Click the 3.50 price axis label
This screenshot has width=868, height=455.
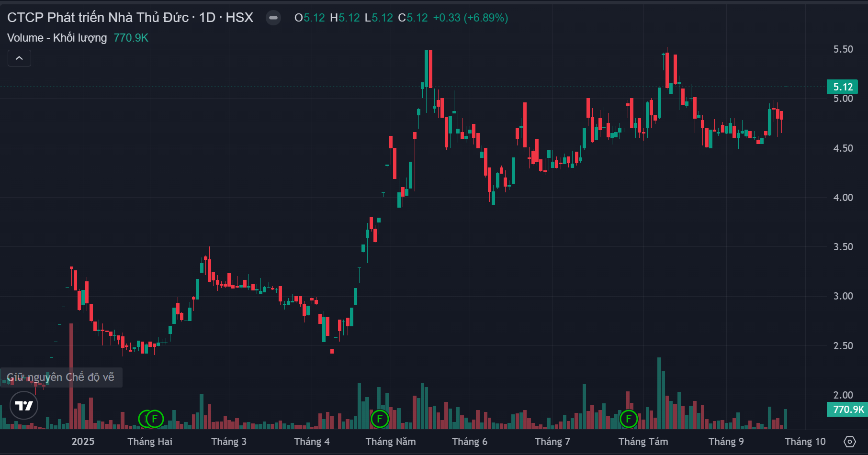pyautogui.click(x=843, y=247)
